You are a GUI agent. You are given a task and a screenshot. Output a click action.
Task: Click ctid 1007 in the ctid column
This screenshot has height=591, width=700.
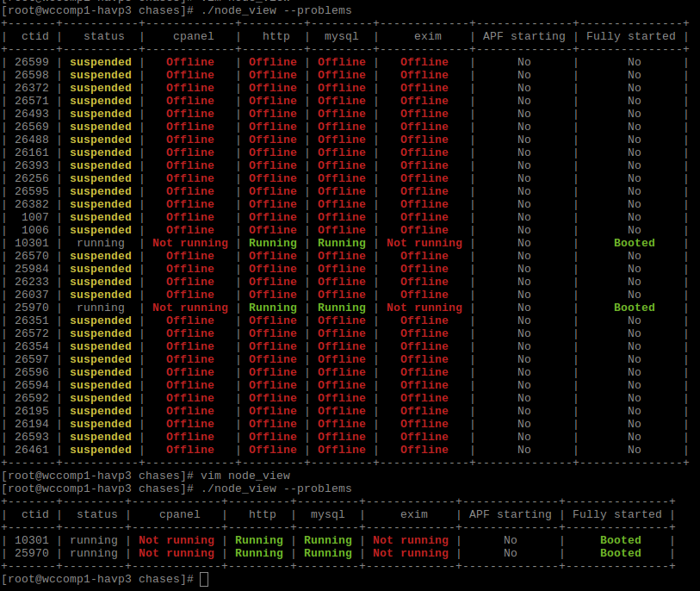click(x=35, y=217)
